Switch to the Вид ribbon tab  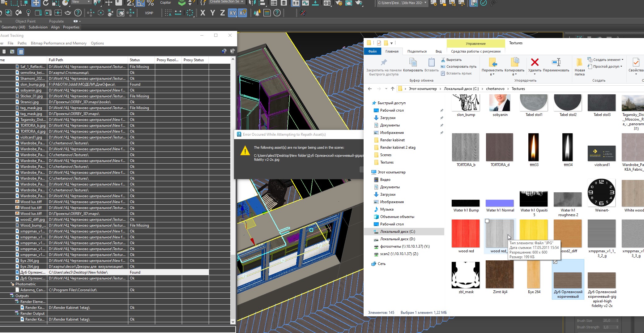click(438, 51)
